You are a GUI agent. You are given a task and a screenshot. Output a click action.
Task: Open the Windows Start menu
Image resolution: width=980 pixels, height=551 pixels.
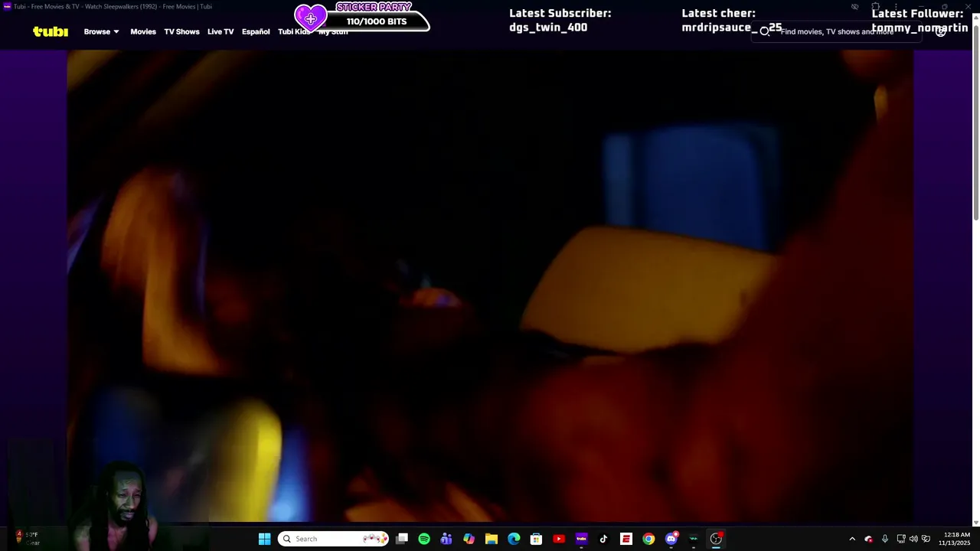[x=264, y=539]
